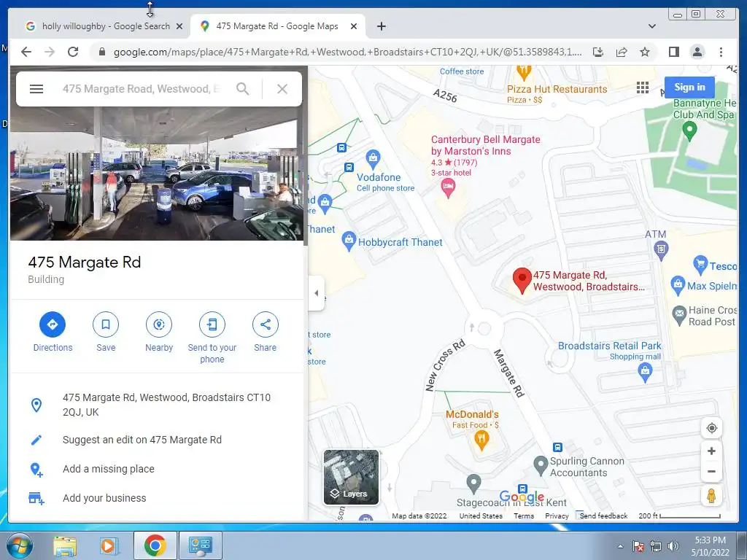Click the Add a missing place pin icon

36,470
